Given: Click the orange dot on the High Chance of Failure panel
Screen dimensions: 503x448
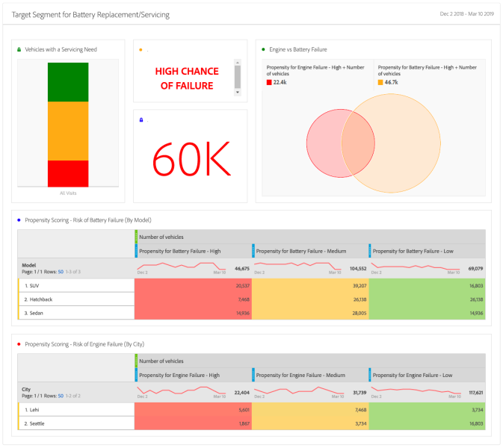Looking at the screenshot, I should coord(141,50).
